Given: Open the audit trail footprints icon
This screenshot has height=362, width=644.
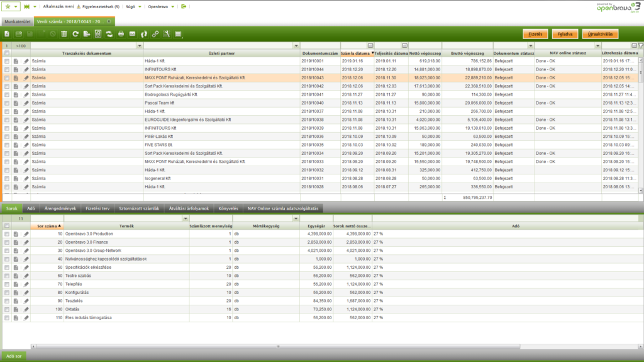Looking at the screenshot, I should pos(144,34).
